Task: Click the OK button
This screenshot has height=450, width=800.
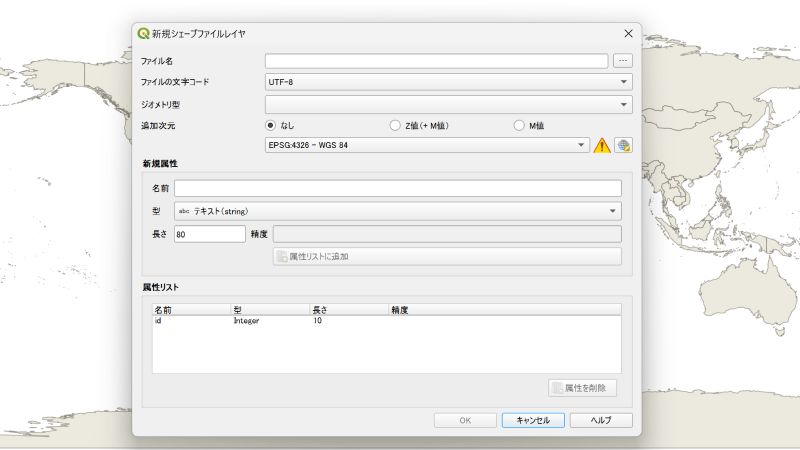Action: coord(465,420)
